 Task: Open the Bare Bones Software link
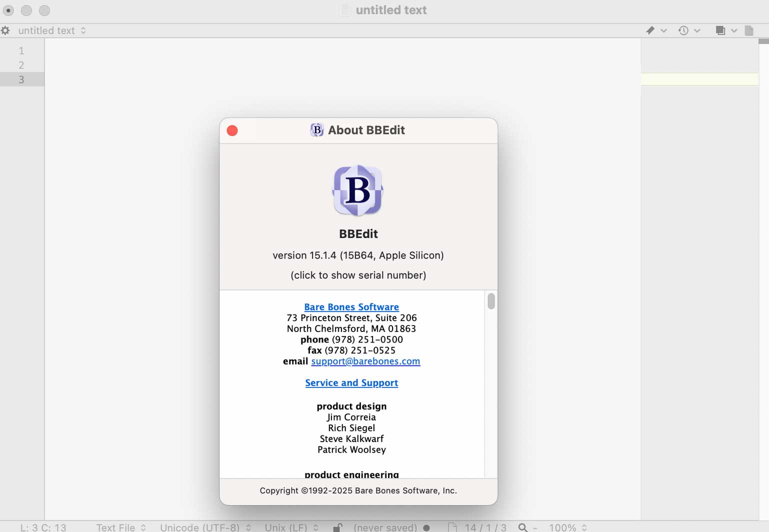(351, 307)
